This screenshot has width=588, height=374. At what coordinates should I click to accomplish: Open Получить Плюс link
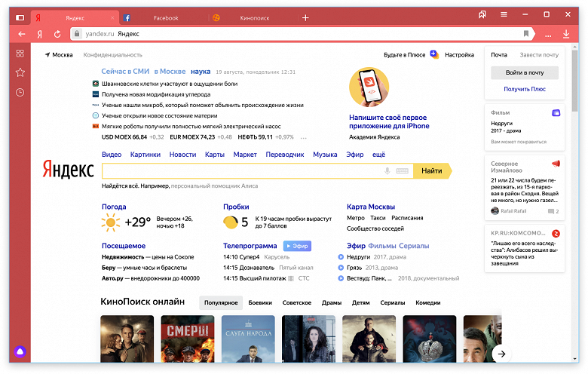525,89
